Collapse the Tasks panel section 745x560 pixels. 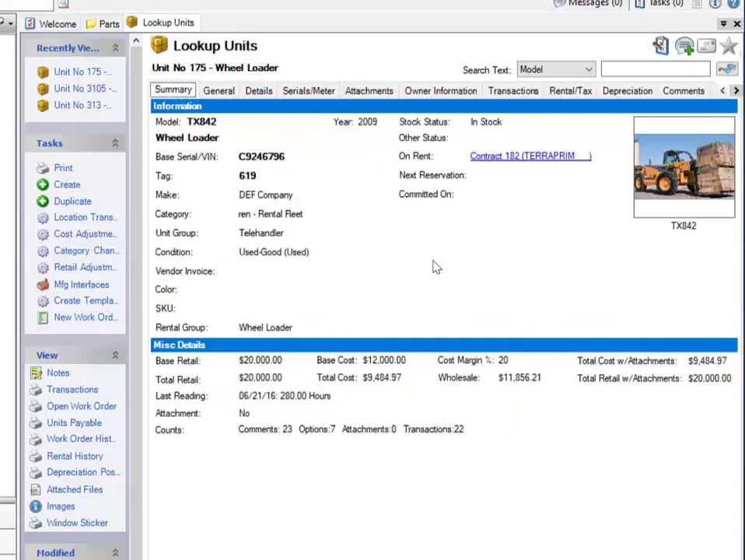pos(115,143)
